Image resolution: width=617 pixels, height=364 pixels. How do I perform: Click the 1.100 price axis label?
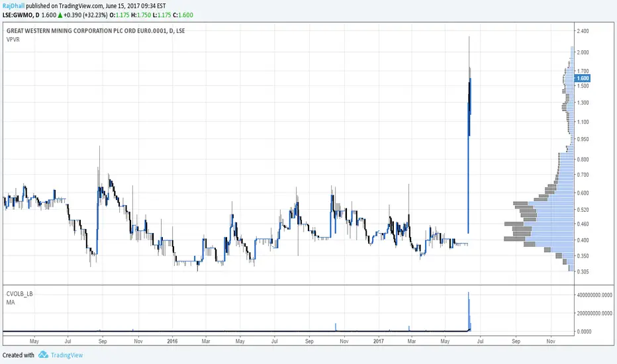click(x=583, y=122)
